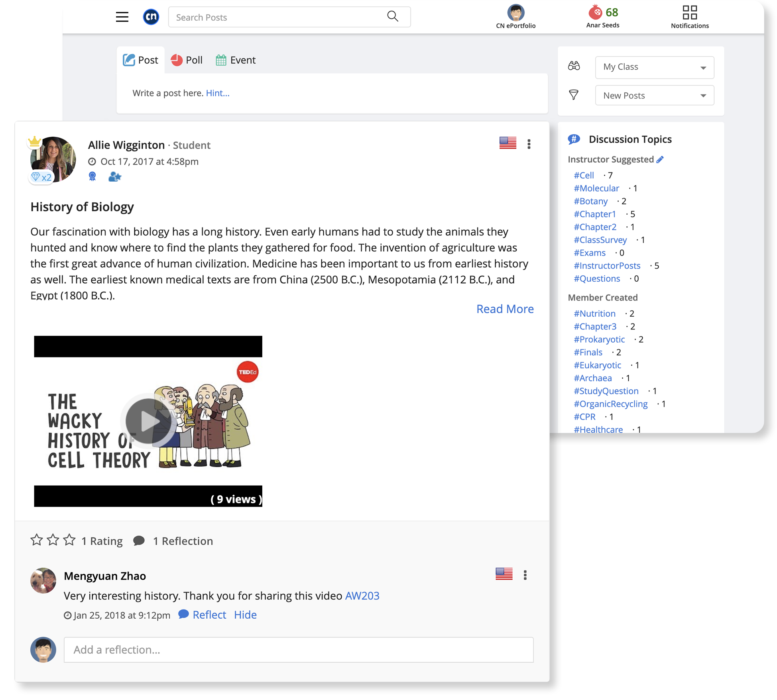The image size is (777, 700).
Task: Open the #Chapter1 topic
Action: pos(595,214)
